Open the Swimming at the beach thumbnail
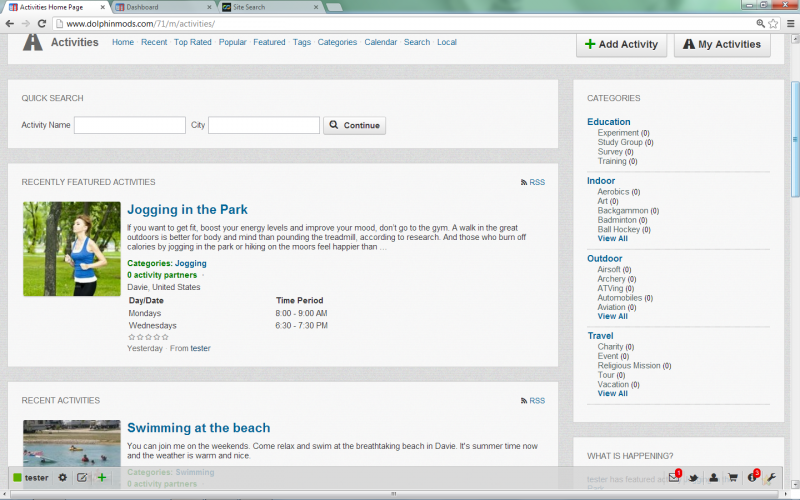Viewport: 800px width, 500px height. (72, 443)
